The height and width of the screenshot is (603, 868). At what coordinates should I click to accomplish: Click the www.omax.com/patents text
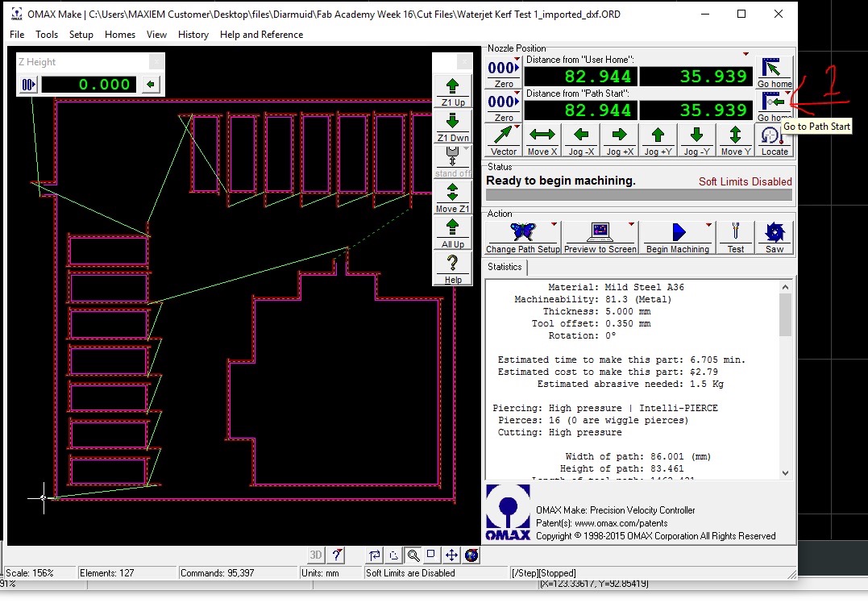pos(621,523)
